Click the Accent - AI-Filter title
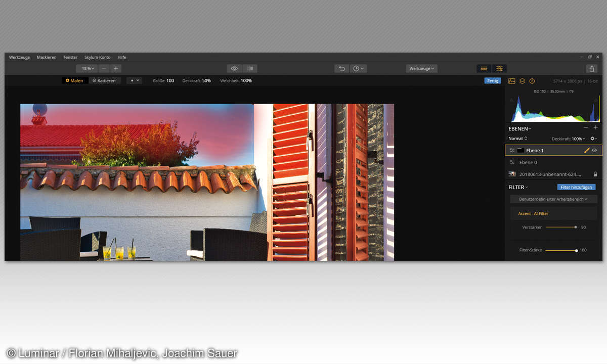 coord(533,214)
